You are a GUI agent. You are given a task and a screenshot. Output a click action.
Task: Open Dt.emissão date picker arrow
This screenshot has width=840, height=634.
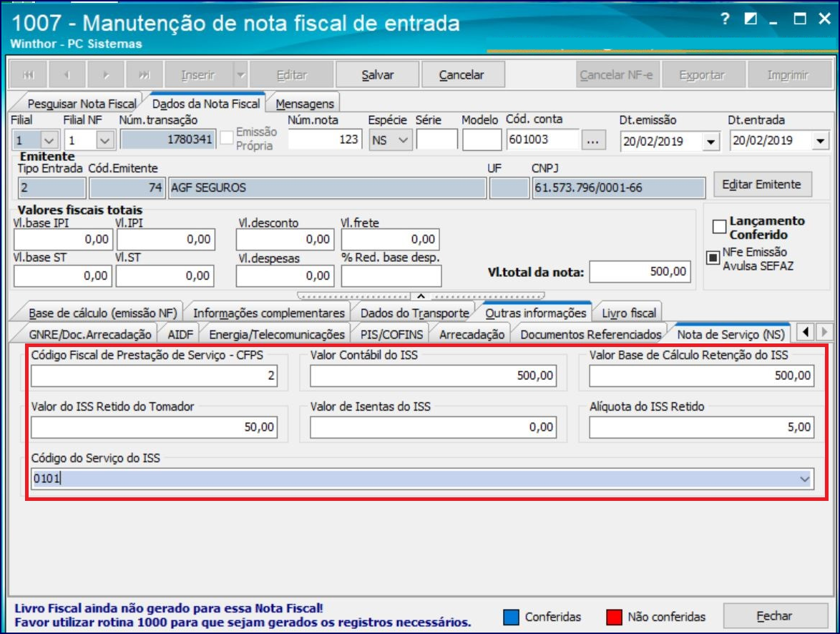point(710,142)
